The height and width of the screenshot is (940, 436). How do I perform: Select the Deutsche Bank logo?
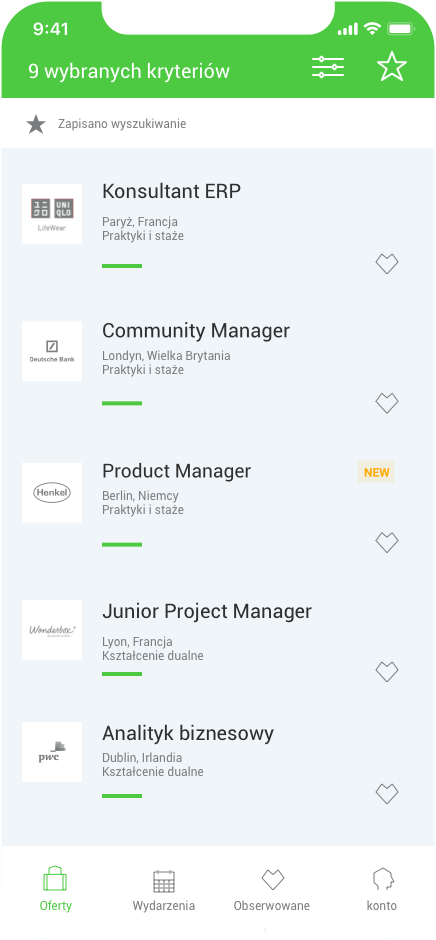(x=52, y=351)
